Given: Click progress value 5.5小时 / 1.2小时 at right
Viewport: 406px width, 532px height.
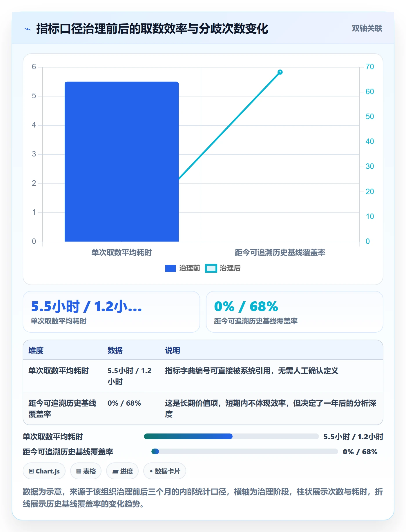Looking at the screenshot, I should coord(354,437).
